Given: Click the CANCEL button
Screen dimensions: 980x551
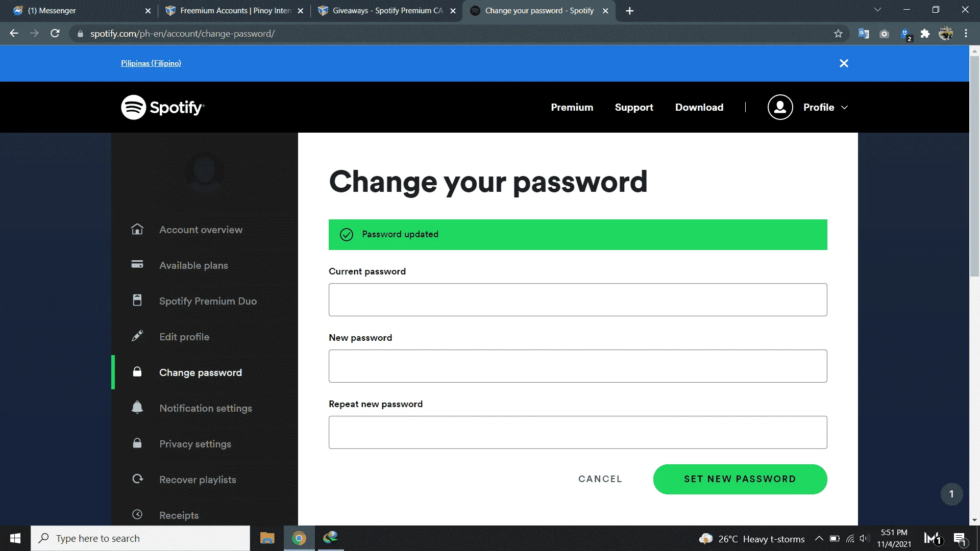Looking at the screenshot, I should [x=600, y=479].
